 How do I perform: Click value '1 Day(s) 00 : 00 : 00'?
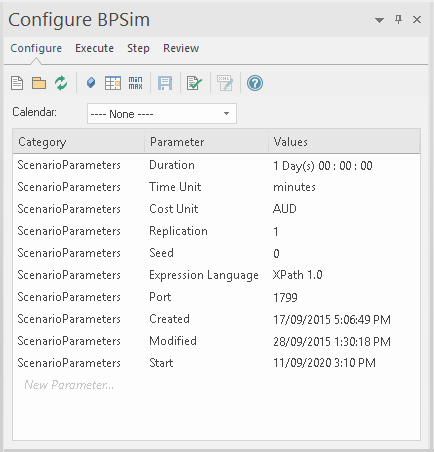point(323,166)
